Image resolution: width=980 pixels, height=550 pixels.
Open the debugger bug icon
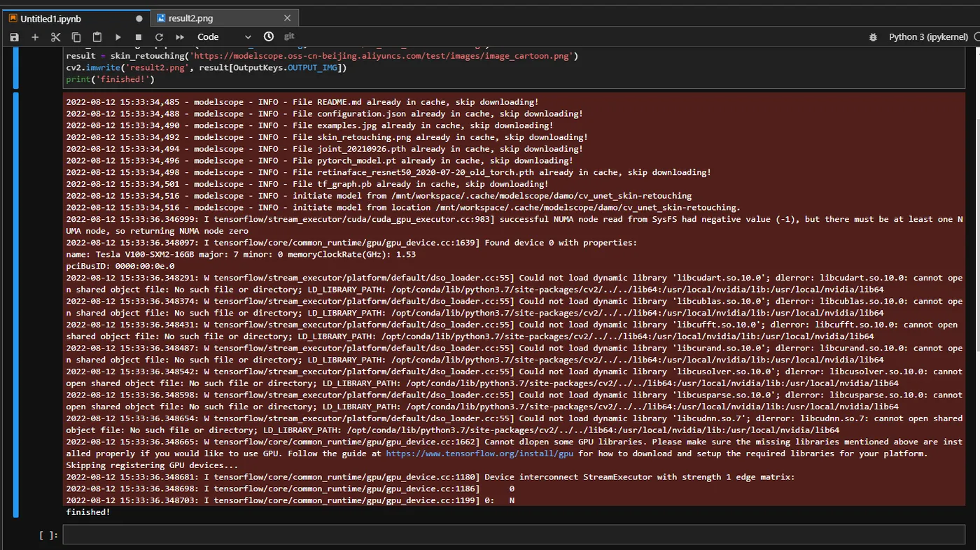click(x=873, y=37)
